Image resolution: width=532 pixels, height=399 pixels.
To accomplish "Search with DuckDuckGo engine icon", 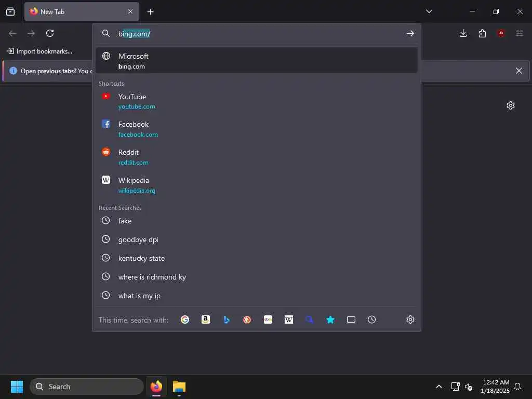I will [247, 320].
